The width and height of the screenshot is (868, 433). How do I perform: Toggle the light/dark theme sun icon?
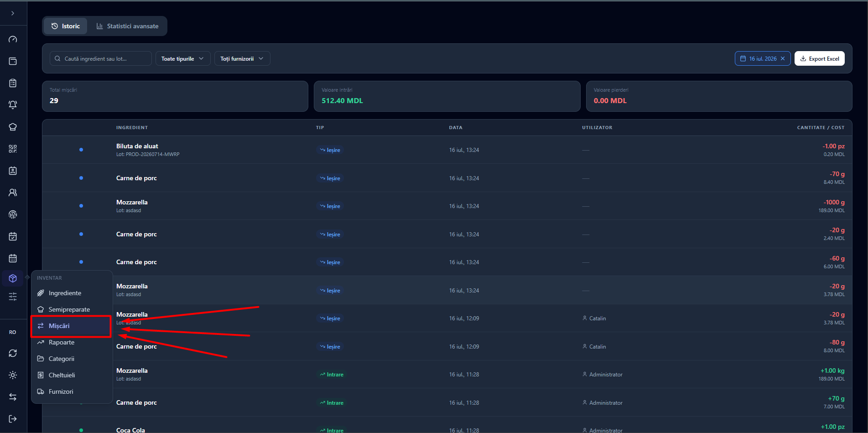tap(13, 375)
